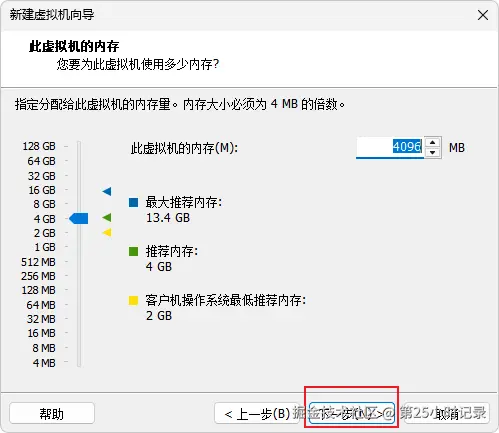Click the blue legend square 最大推荐内存
The image size is (499, 433).
(133, 202)
